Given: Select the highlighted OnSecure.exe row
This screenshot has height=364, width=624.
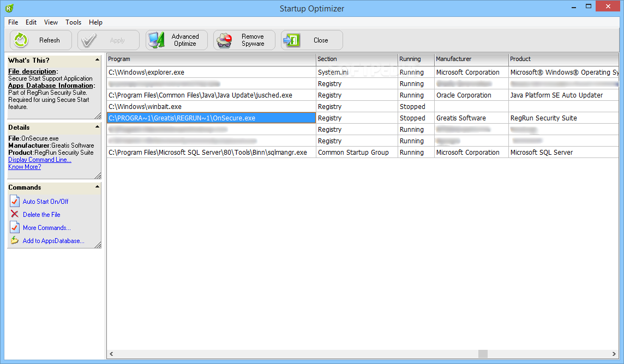Looking at the screenshot, I should click(x=363, y=118).
